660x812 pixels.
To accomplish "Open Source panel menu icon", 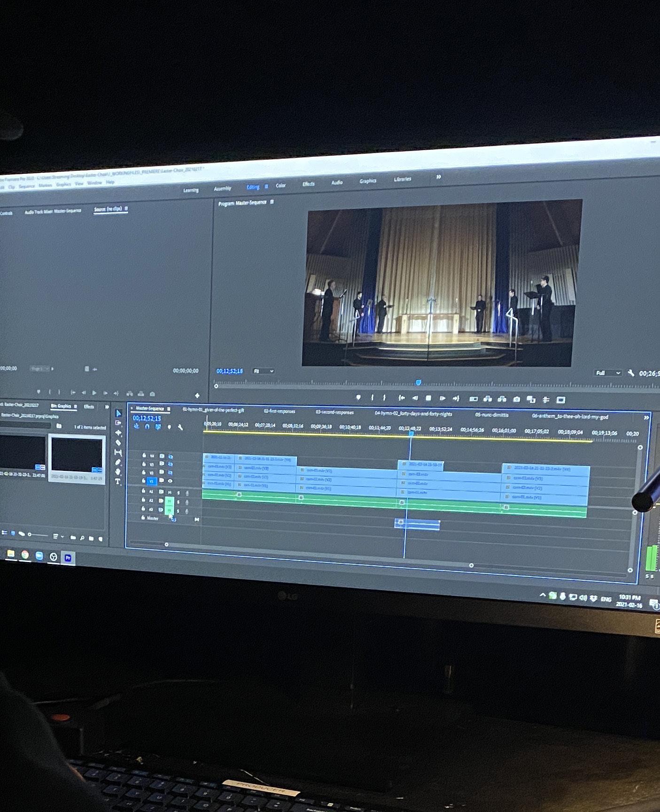I will [126, 208].
